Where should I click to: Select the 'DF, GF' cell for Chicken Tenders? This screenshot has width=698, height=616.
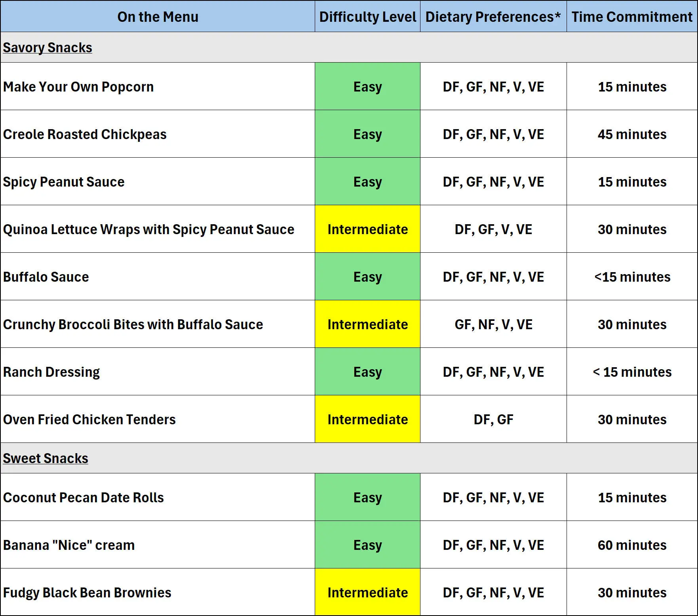click(493, 419)
